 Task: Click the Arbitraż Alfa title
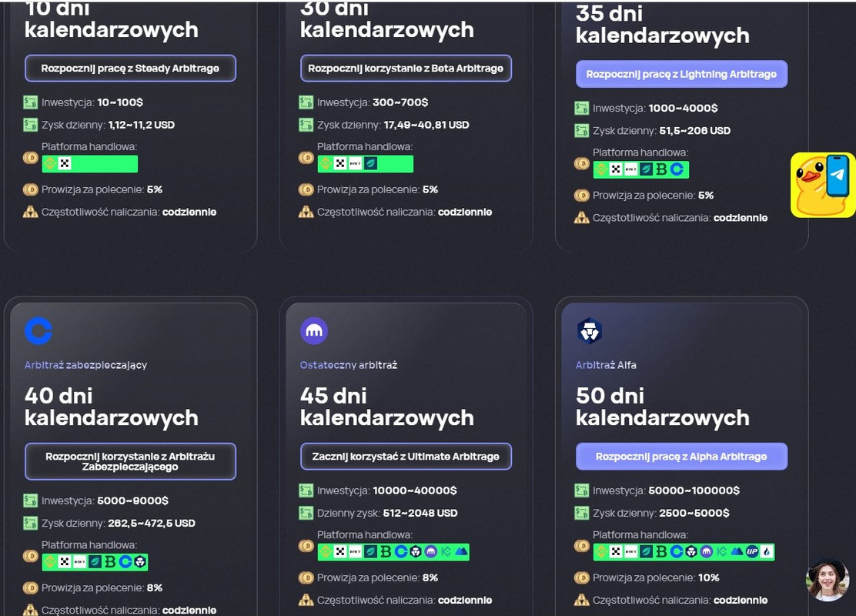(x=606, y=365)
